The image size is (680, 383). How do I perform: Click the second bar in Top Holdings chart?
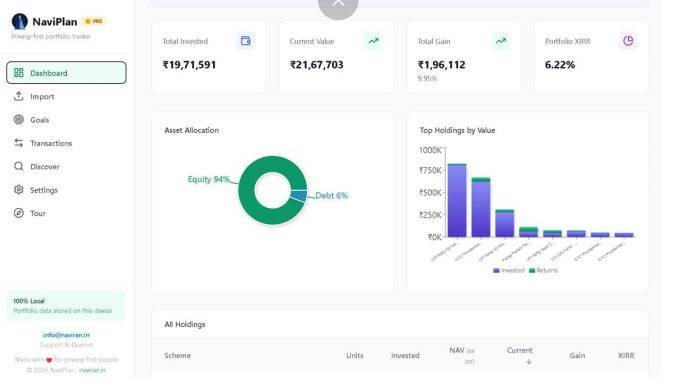click(481, 207)
